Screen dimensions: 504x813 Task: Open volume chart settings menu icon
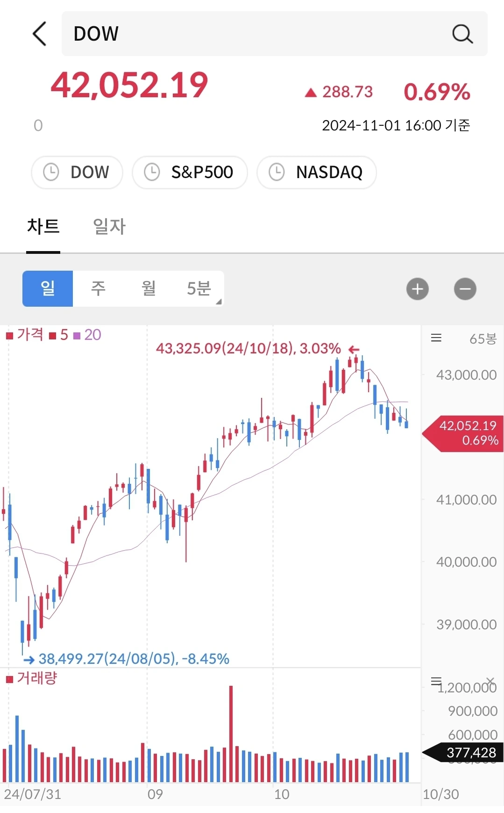[x=436, y=681]
